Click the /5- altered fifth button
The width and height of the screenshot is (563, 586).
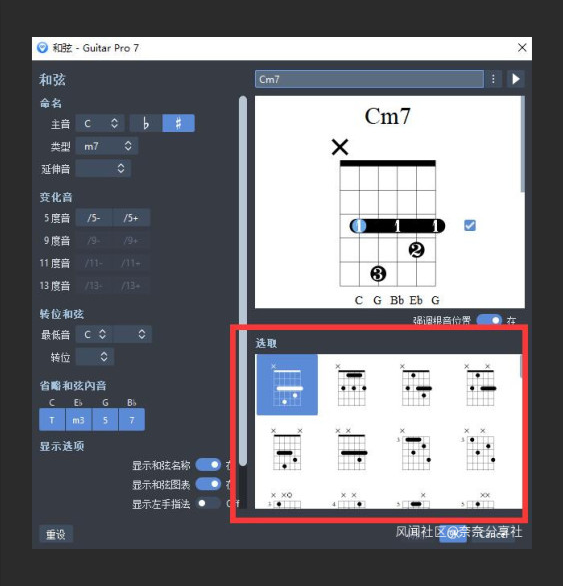[94, 218]
